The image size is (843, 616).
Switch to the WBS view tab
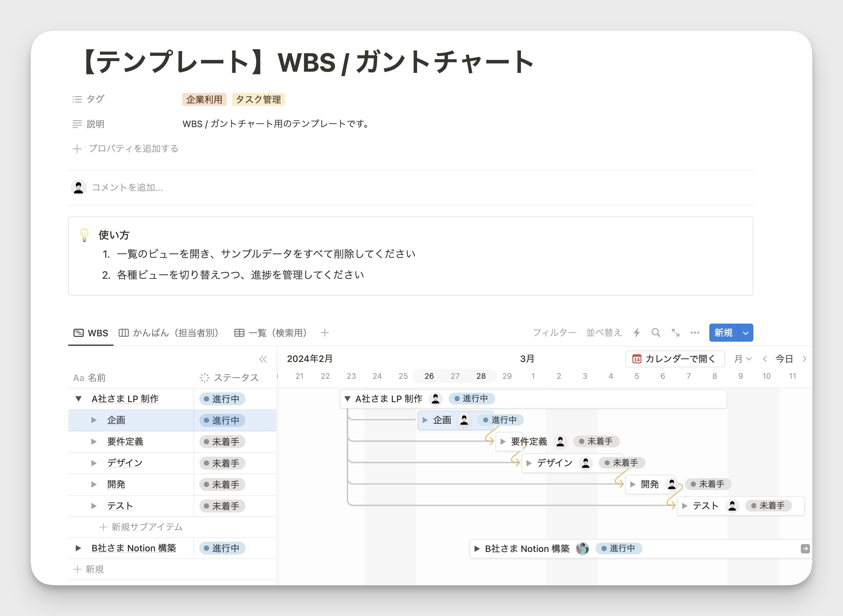tap(91, 332)
